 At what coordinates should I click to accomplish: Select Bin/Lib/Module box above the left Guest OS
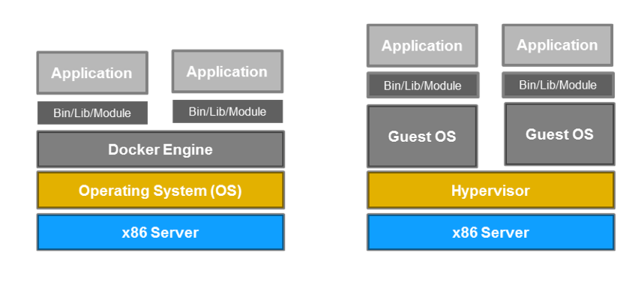pyautogui.click(x=423, y=85)
